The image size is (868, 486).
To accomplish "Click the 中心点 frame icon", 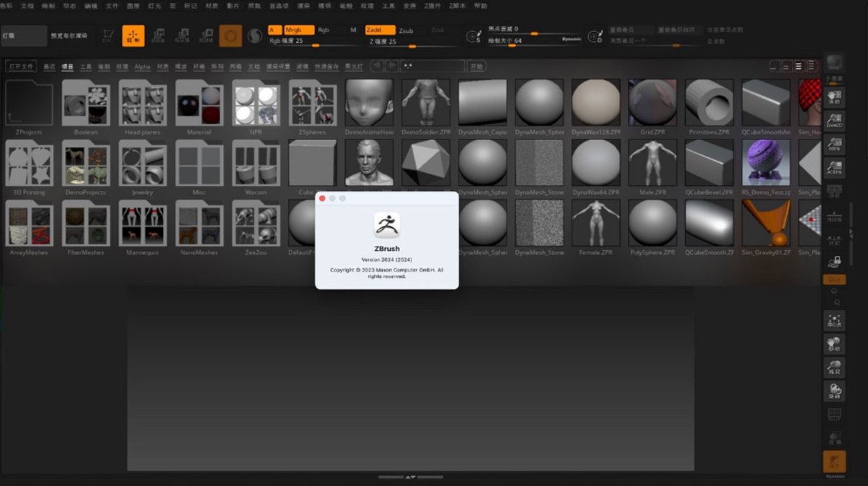I will pos(834,320).
